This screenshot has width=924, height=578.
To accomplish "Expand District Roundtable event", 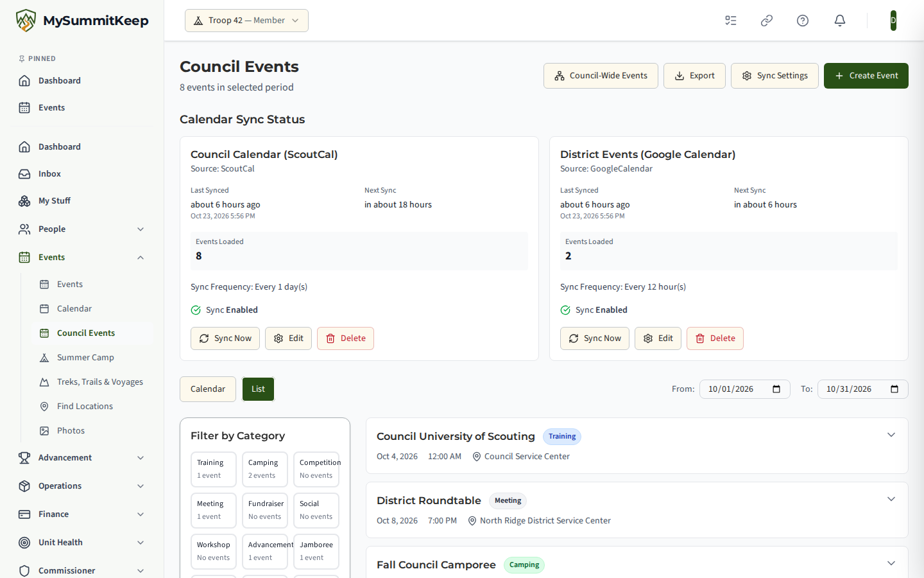I will [x=891, y=499].
